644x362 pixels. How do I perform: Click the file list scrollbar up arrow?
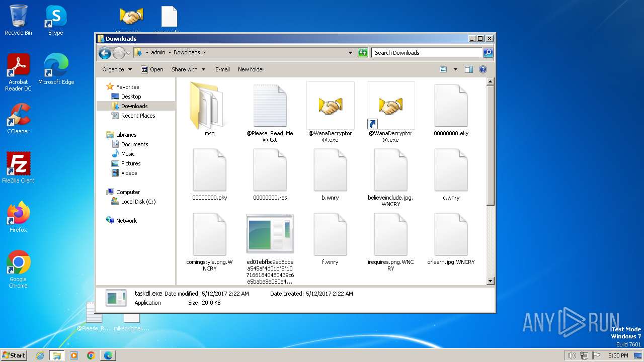pyautogui.click(x=491, y=82)
